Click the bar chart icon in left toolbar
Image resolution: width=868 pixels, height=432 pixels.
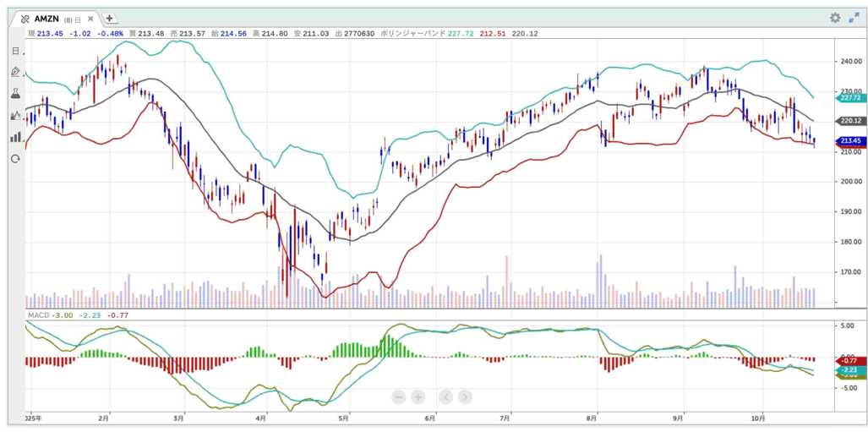(15, 137)
